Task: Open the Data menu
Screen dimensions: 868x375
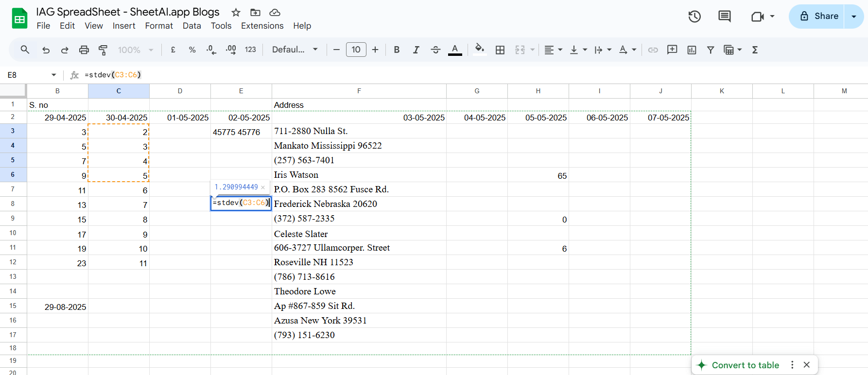Action: [x=192, y=26]
